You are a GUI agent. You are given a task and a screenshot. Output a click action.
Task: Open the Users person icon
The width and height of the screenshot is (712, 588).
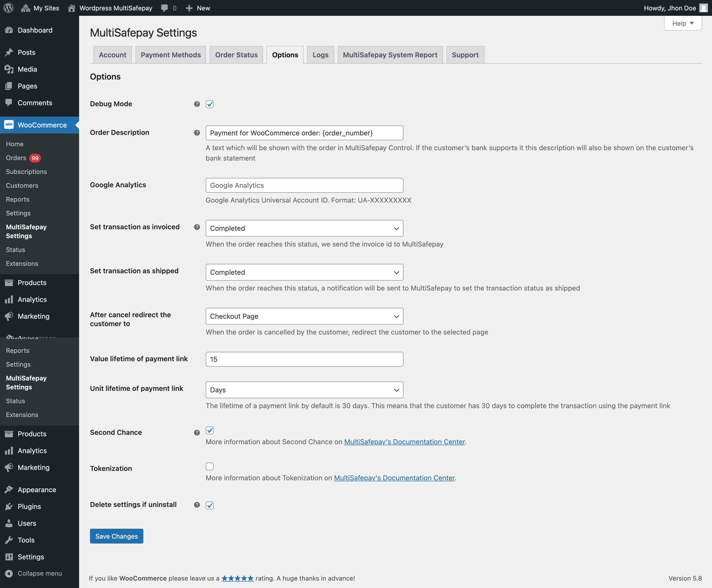(9, 523)
